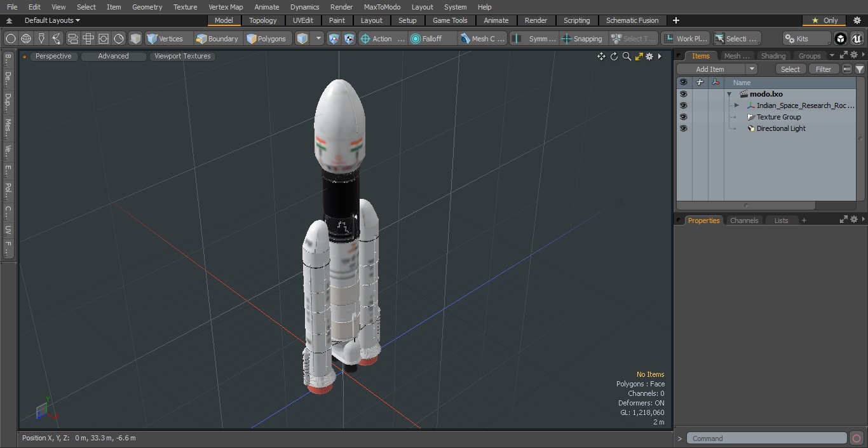Switch to Polygons selection mode

click(x=268, y=39)
